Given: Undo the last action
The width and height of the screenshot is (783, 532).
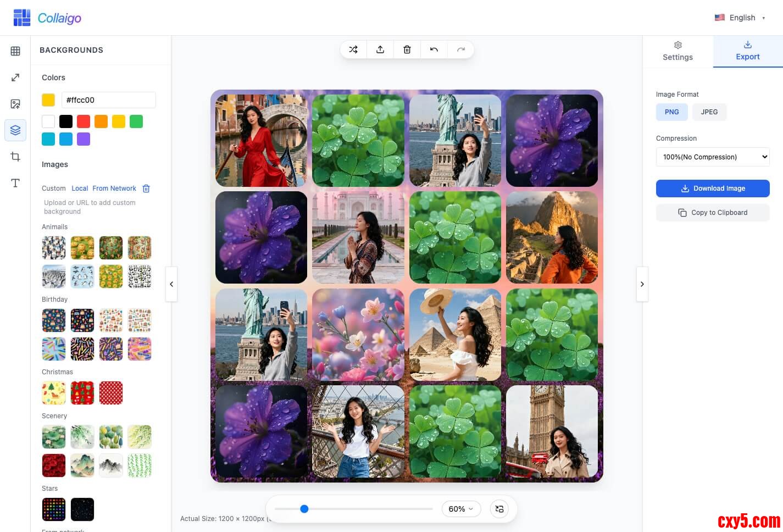Looking at the screenshot, I should click(x=434, y=49).
